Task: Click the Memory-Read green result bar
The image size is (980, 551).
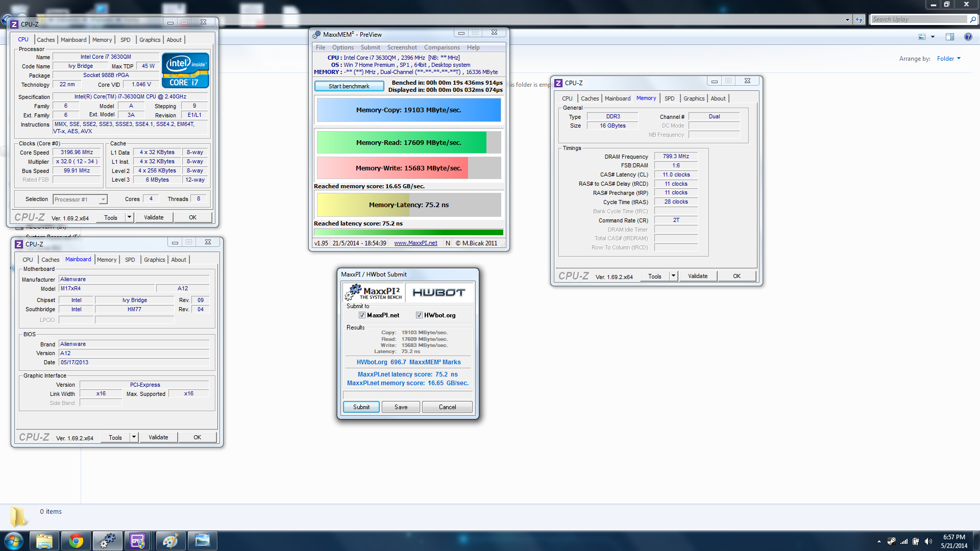Action: (x=409, y=142)
